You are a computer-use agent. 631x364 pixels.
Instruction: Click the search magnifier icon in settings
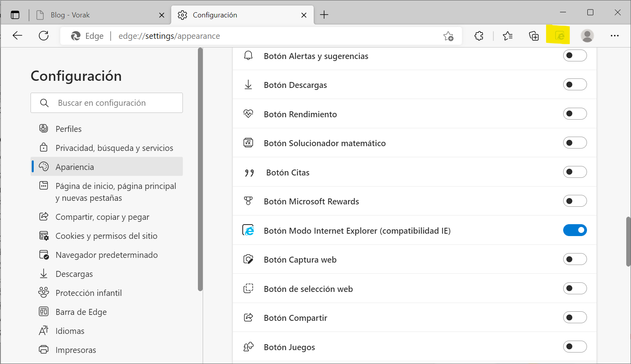(44, 103)
